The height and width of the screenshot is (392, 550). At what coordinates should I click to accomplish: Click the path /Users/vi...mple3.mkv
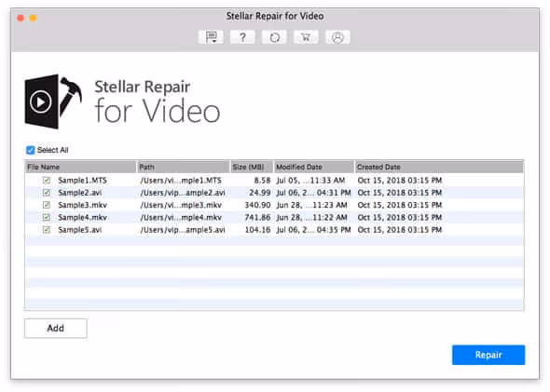point(181,205)
